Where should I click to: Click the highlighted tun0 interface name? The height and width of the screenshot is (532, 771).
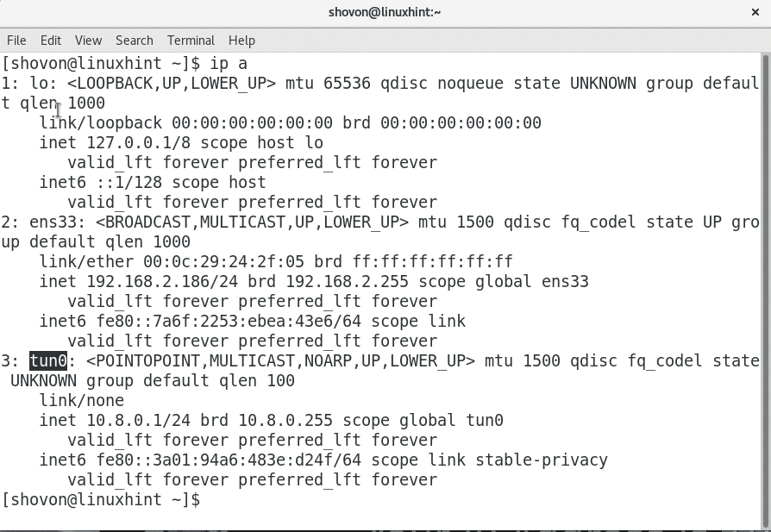48,360
